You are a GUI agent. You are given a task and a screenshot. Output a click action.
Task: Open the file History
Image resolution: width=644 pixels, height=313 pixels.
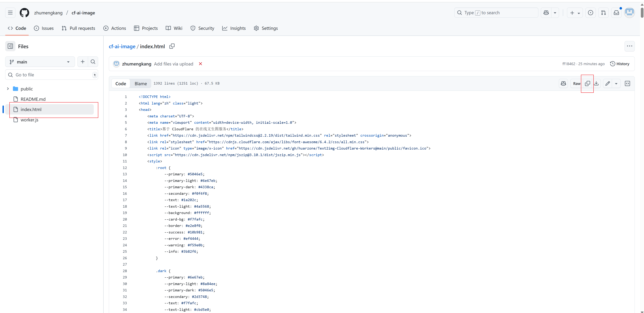click(x=620, y=64)
